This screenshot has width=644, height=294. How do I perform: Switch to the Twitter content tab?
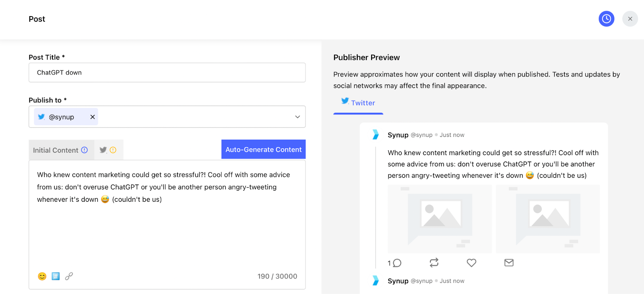[109, 150]
